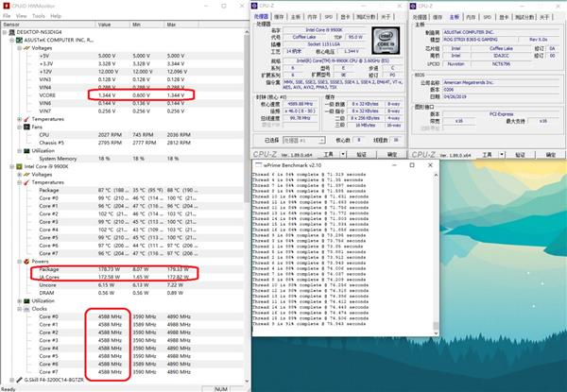
Task: Click the Uncore power row
Action: coord(123,285)
